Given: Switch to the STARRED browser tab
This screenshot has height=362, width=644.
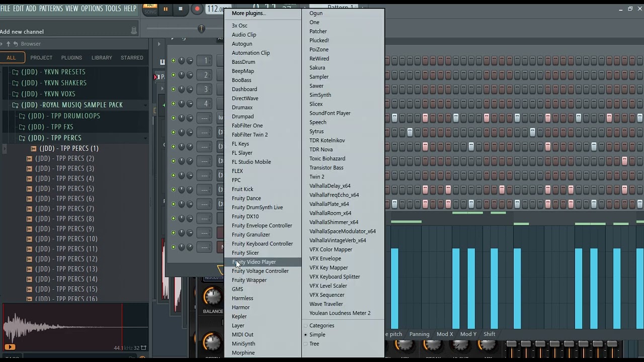Looking at the screenshot, I should [x=132, y=58].
